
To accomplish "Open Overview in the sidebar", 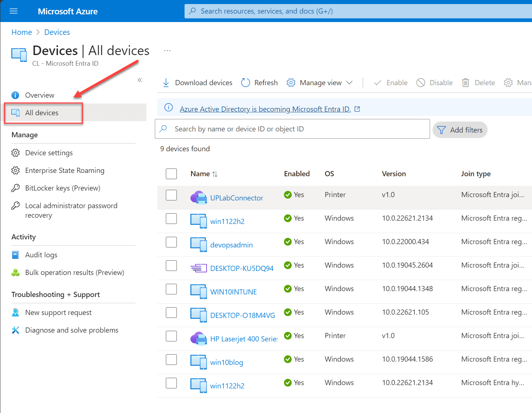I will 40,95.
